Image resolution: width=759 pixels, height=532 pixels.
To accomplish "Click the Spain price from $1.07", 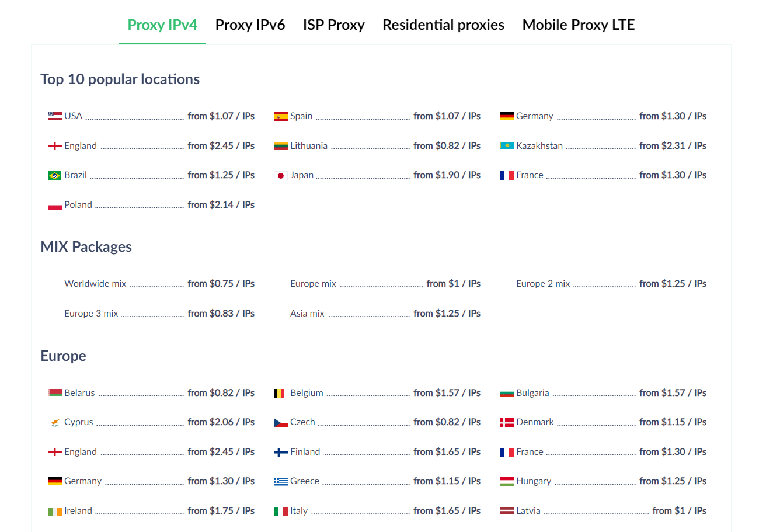I will [x=447, y=116].
